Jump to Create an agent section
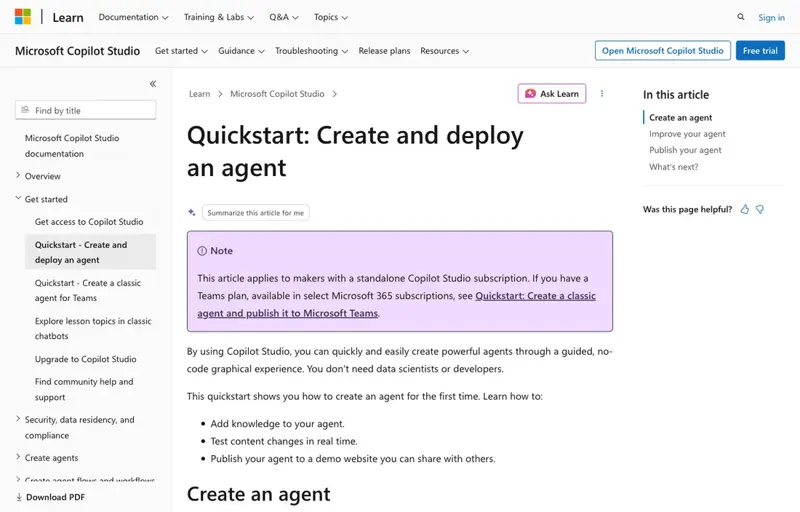Screen dimensions: 800x512 681,117
